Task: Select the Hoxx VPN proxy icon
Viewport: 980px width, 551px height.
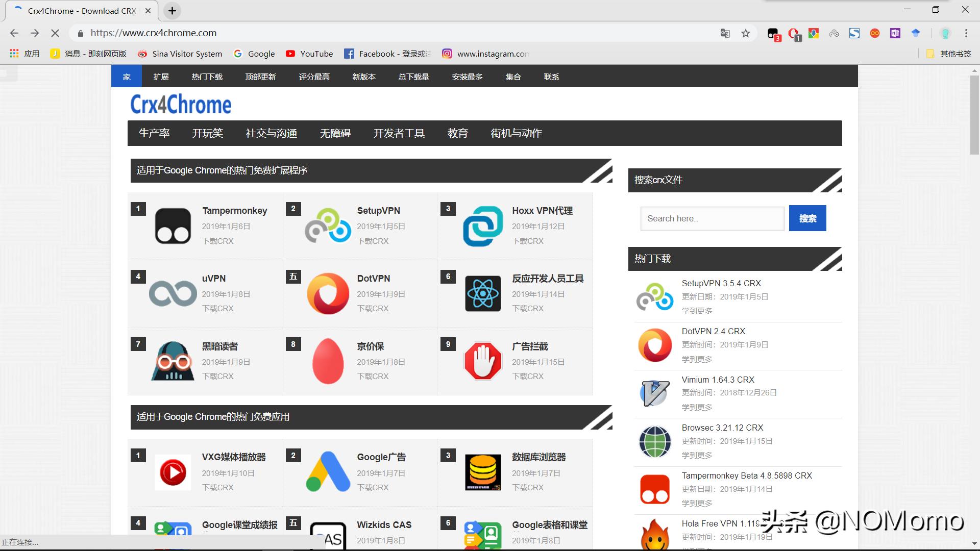Action: tap(483, 226)
